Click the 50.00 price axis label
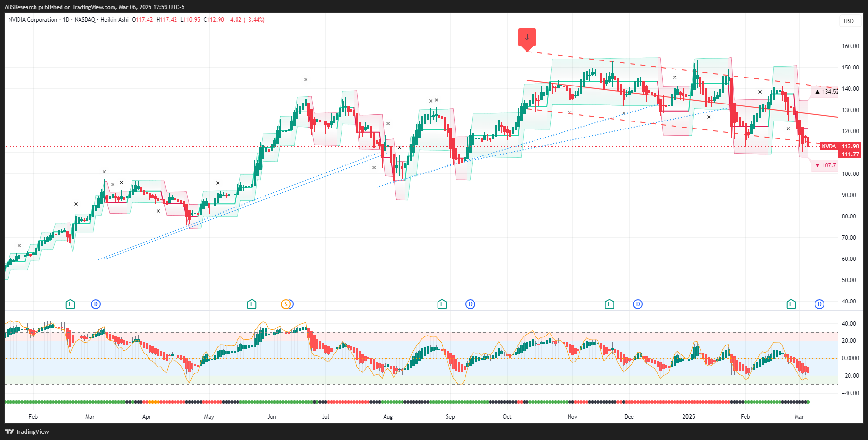 tap(850, 280)
